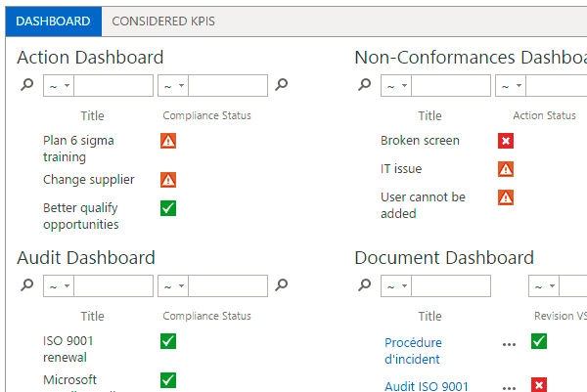Click the green check for ISO 9001 renewal
This screenshot has width=587, height=392.
[168, 341]
